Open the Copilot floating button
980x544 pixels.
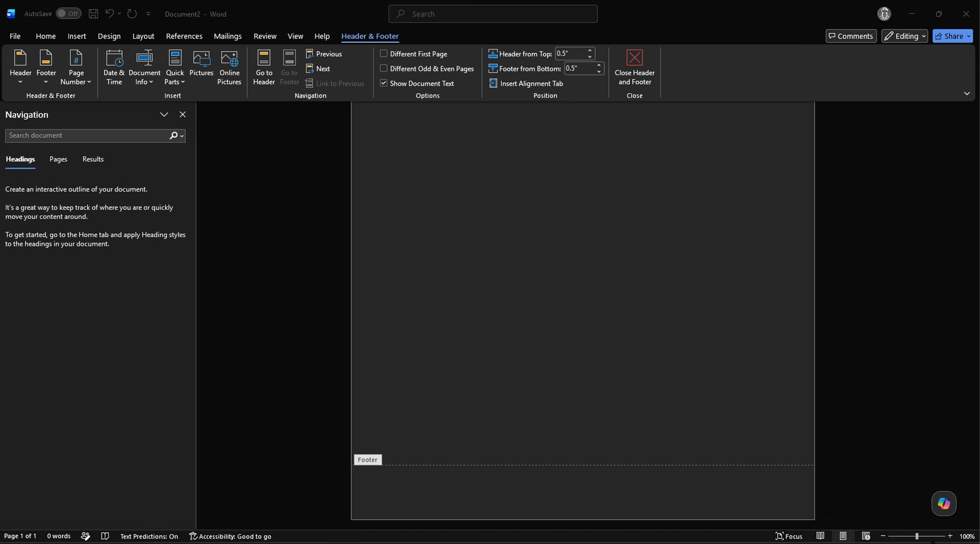pos(944,504)
